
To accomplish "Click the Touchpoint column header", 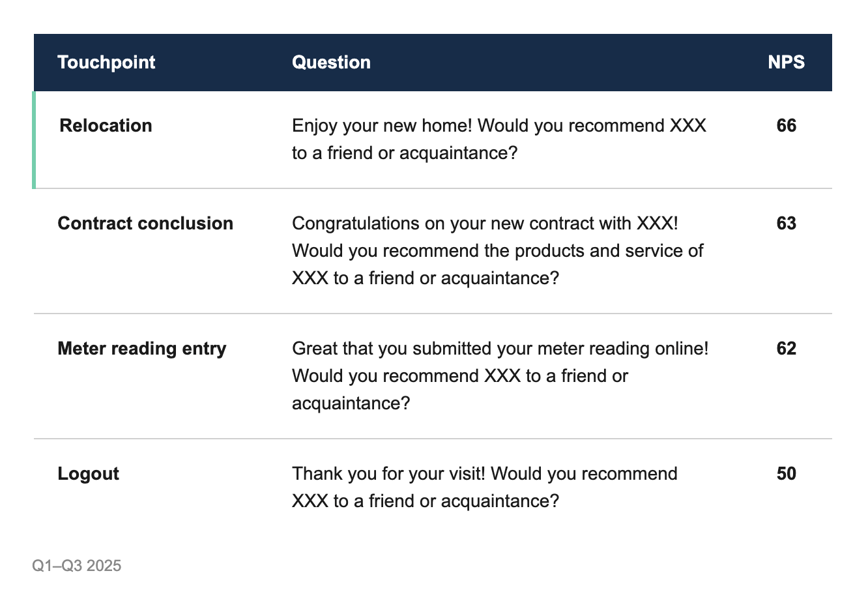I will (x=106, y=63).
